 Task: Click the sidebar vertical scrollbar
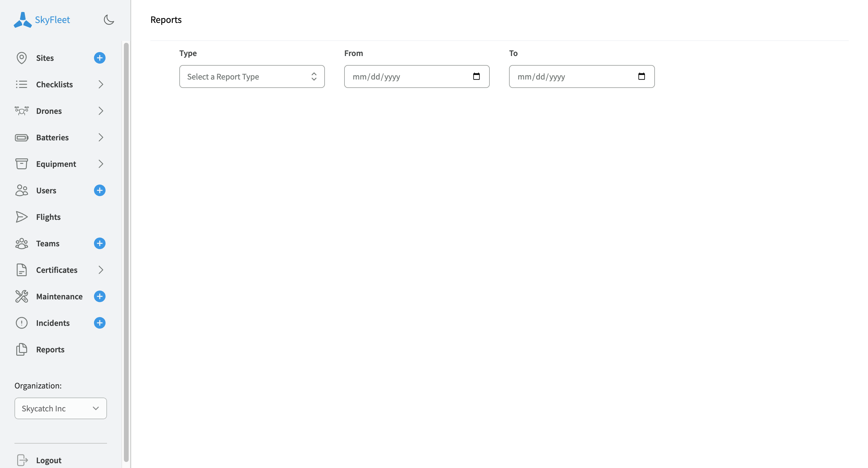(126, 252)
